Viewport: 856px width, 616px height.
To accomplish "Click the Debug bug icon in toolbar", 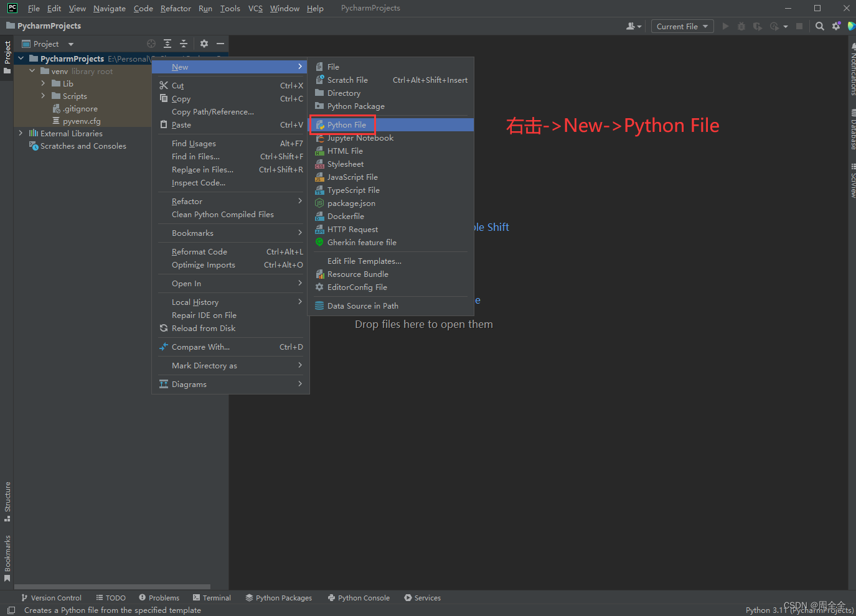I will point(741,26).
